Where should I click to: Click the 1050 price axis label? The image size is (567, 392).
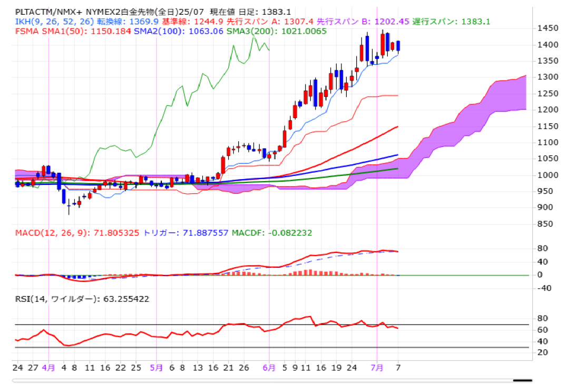coord(548,159)
